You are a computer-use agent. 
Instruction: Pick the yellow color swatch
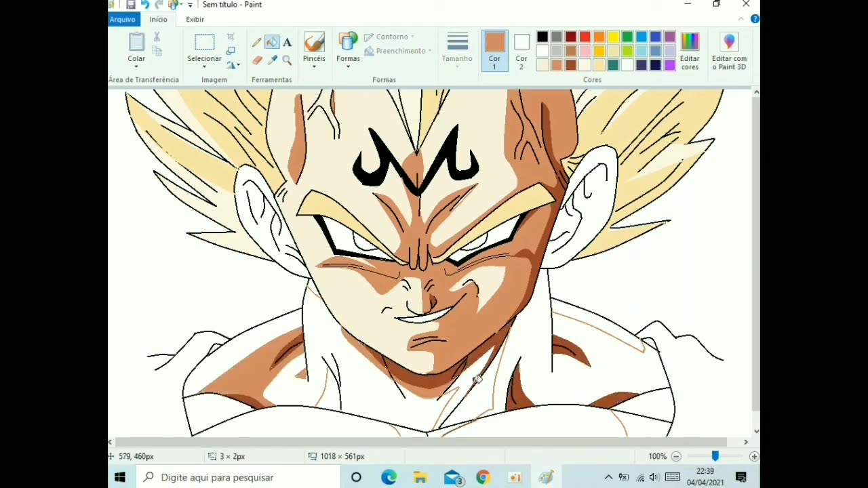point(613,37)
